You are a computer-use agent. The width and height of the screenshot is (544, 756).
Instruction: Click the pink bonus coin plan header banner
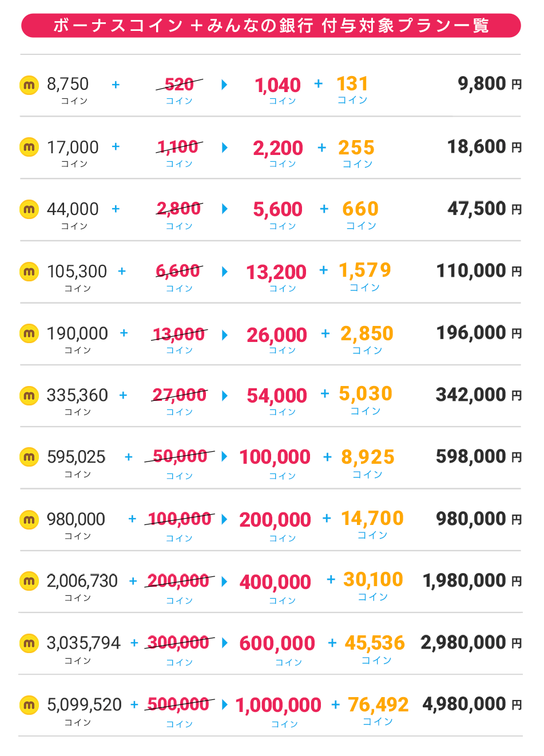[271, 26]
